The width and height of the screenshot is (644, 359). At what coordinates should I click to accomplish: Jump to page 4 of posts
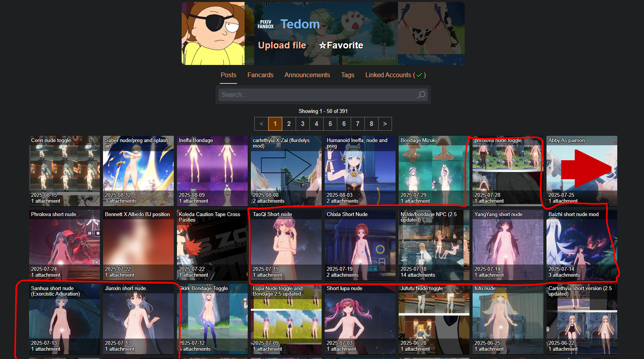pyautogui.click(x=316, y=124)
